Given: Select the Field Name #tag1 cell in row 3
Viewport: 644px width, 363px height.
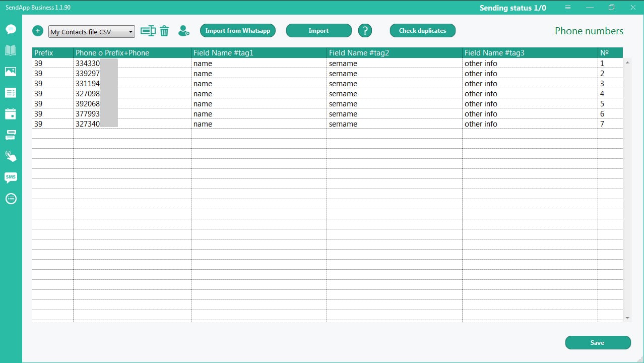Looking at the screenshot, I should pos(259,84).
